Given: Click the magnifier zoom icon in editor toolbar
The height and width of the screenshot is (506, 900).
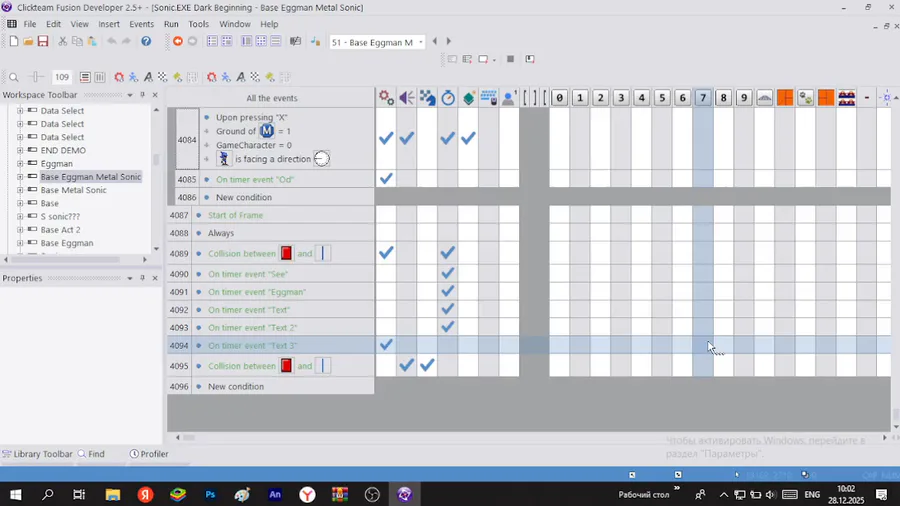Looking at the screenshot, I should (14, 77).
